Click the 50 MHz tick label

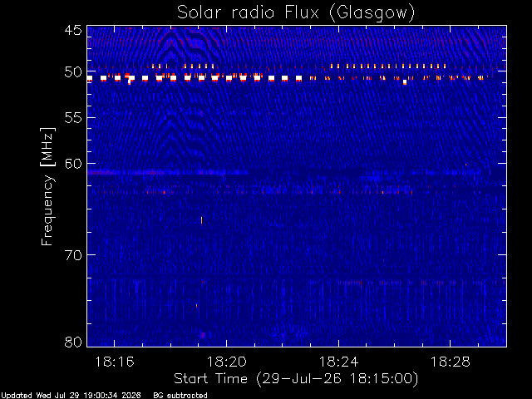tap(73, 72)
